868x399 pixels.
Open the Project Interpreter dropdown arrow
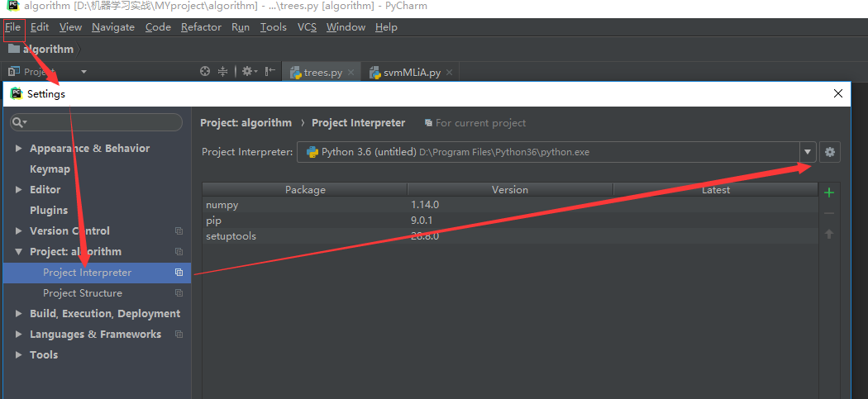tap(807, 152)
